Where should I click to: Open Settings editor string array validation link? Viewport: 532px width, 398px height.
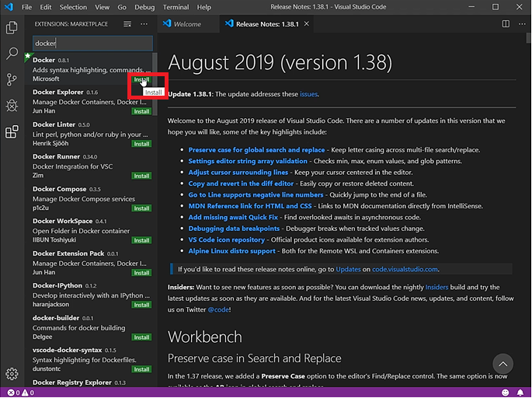click(248, 161)
